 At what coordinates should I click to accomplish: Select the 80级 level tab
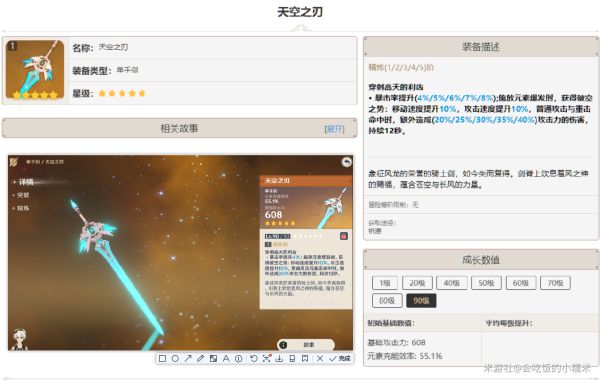(x=387, y=301)
